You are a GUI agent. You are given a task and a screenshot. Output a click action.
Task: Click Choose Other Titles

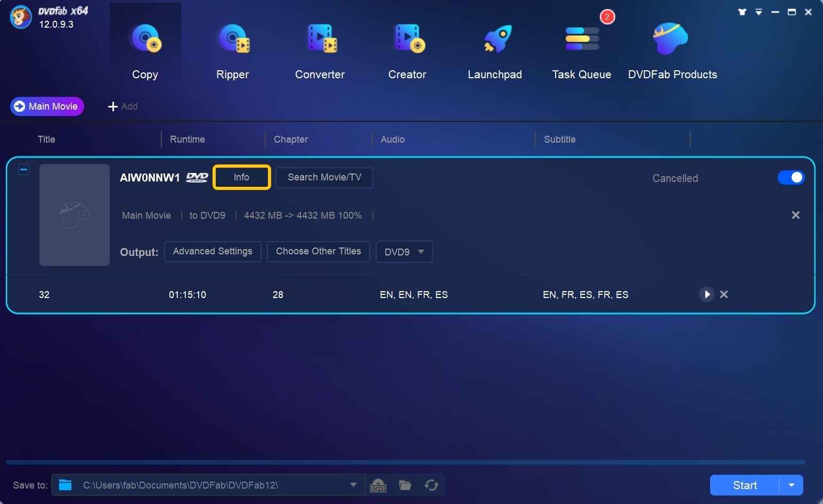319,251
